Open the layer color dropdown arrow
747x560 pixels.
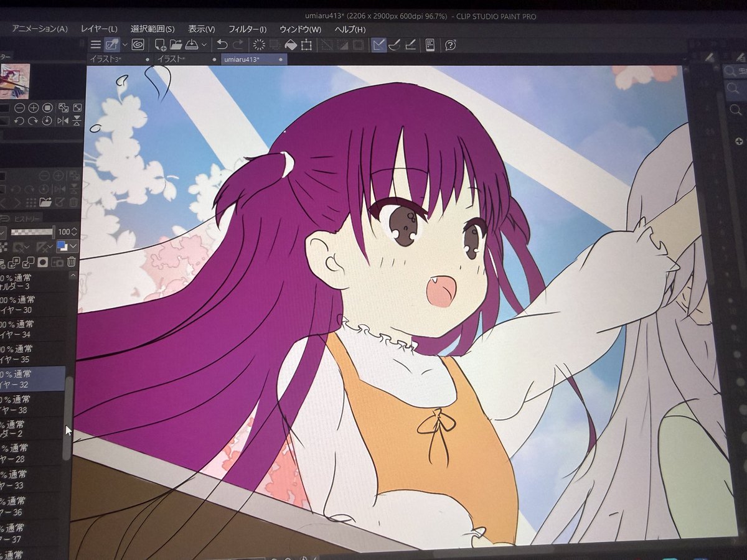point(73,246)
